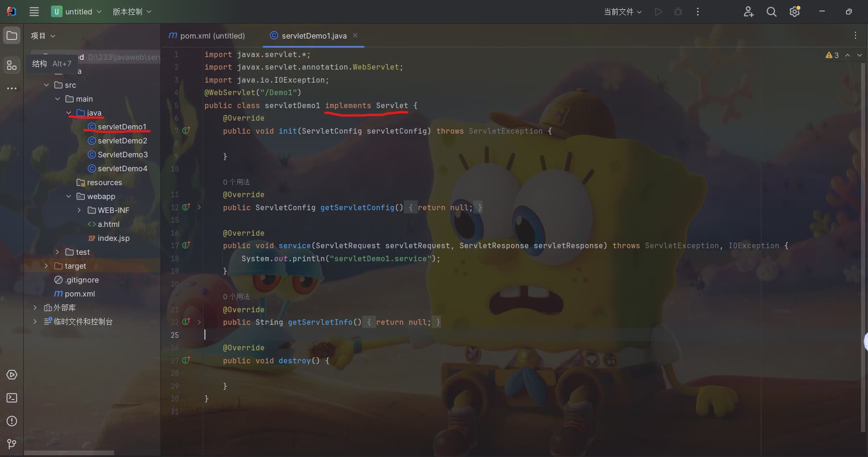Click implements gutter icon for destroy method
Screen dimensions: 868x457
point(186,360)
